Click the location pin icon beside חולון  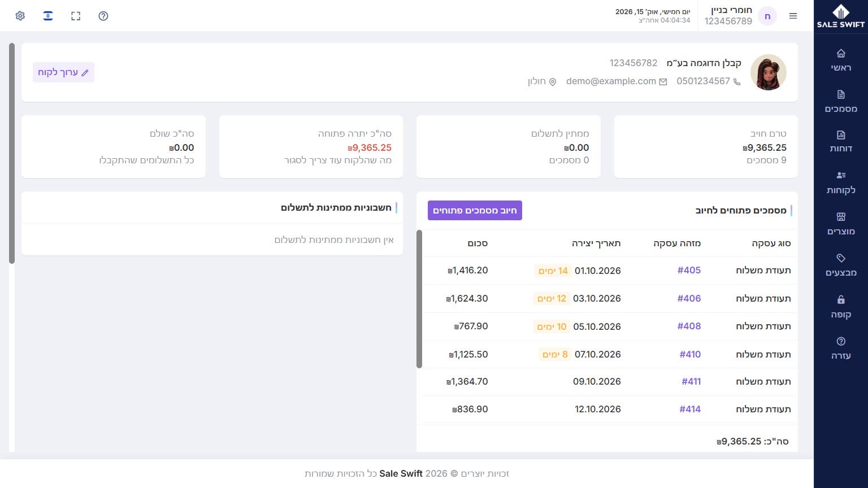553,82
